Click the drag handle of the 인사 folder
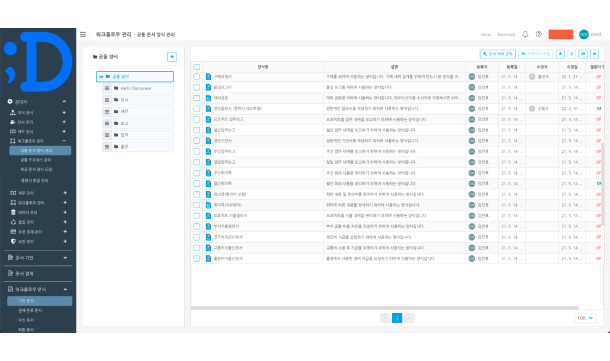 [x=107, y=100]
